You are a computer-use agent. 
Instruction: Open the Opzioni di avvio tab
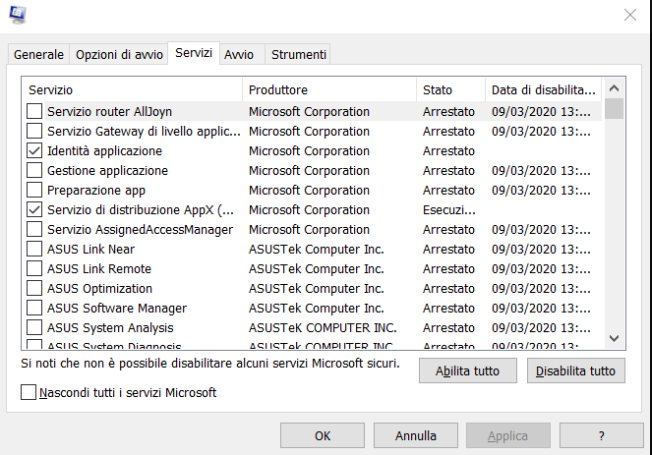[119, 54]
